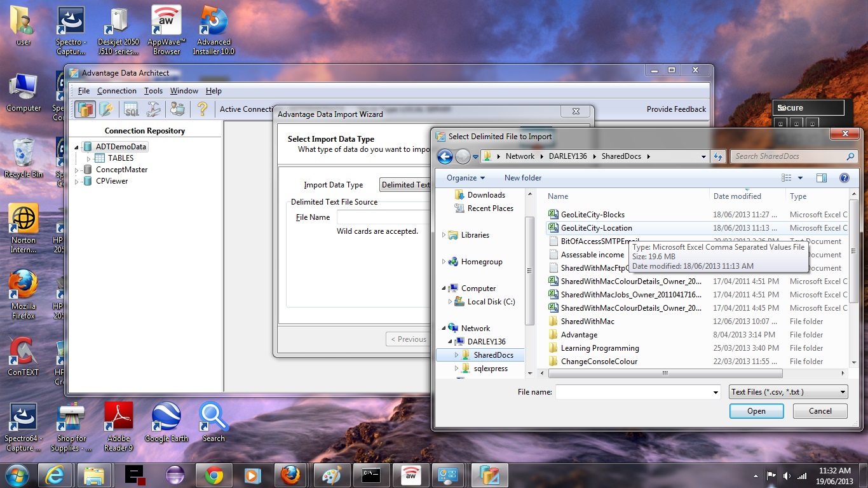Open the Tools menu

(153, 91)
